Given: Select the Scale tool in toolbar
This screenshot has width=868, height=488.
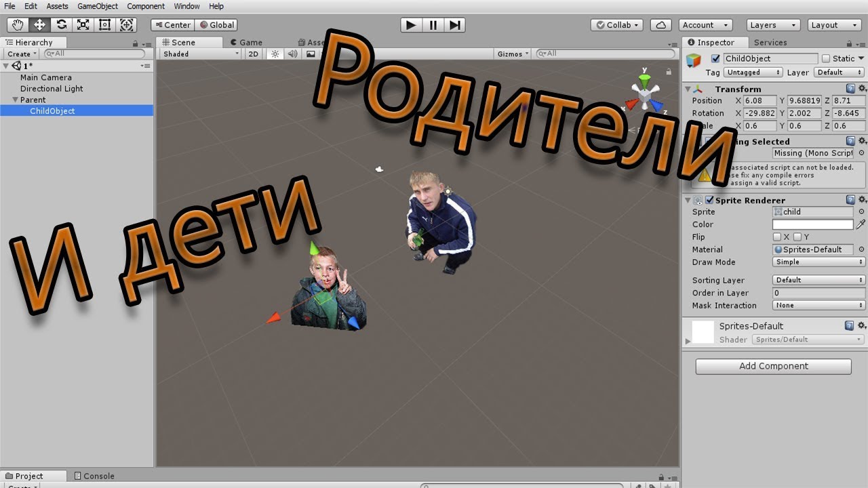Looking at the screenshot, I should [x=83, y=25].
